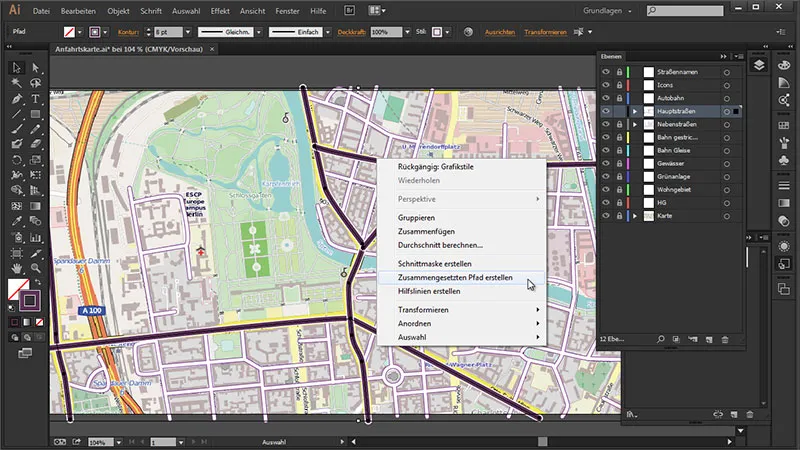Toggle visibility of the Autobahn layer
The height and width of the screenshot is (450, 800).
(606, 98)
